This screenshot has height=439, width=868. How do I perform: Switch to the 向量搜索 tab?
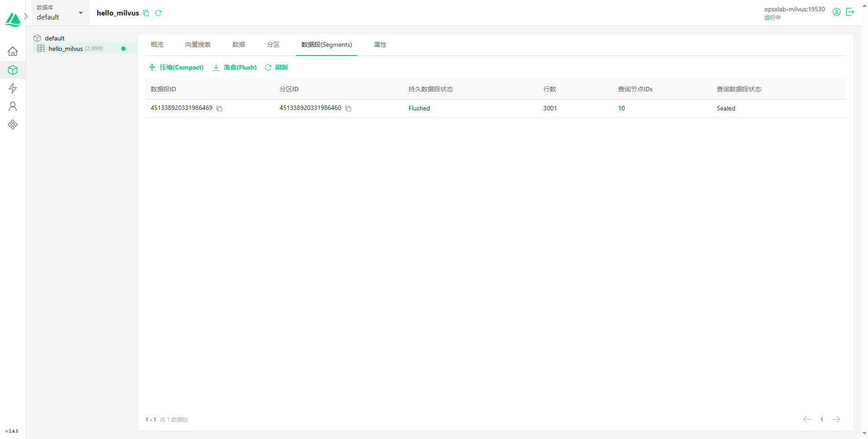[x=198, y=45]
